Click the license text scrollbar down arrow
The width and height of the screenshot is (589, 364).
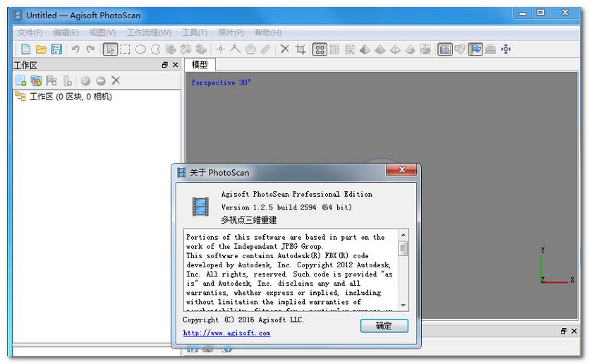coord(403,305)
